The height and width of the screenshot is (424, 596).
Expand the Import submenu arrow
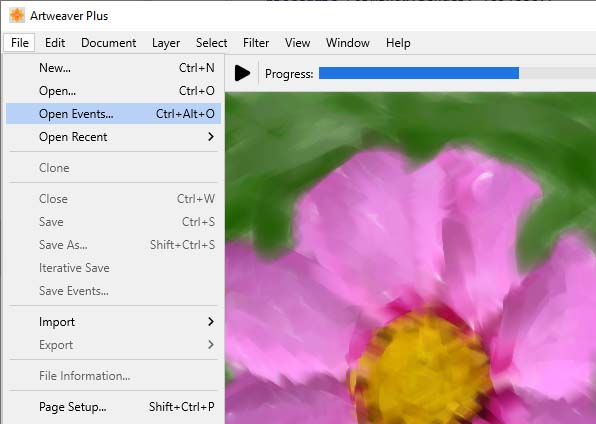click(211, 322)
